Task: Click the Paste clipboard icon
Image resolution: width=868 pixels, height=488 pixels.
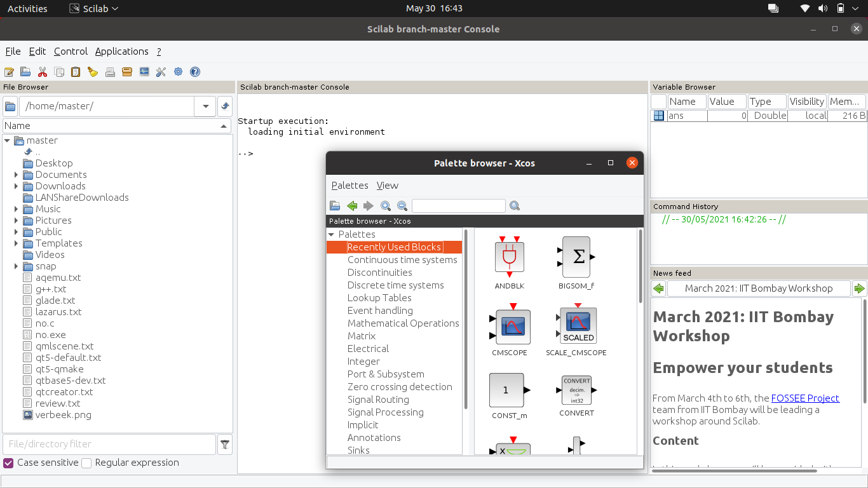Action: tap(76, 72)
